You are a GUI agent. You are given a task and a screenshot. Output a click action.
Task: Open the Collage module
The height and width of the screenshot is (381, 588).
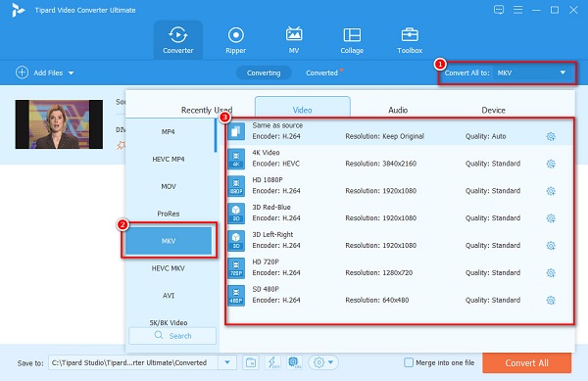(x=352, y=40)
